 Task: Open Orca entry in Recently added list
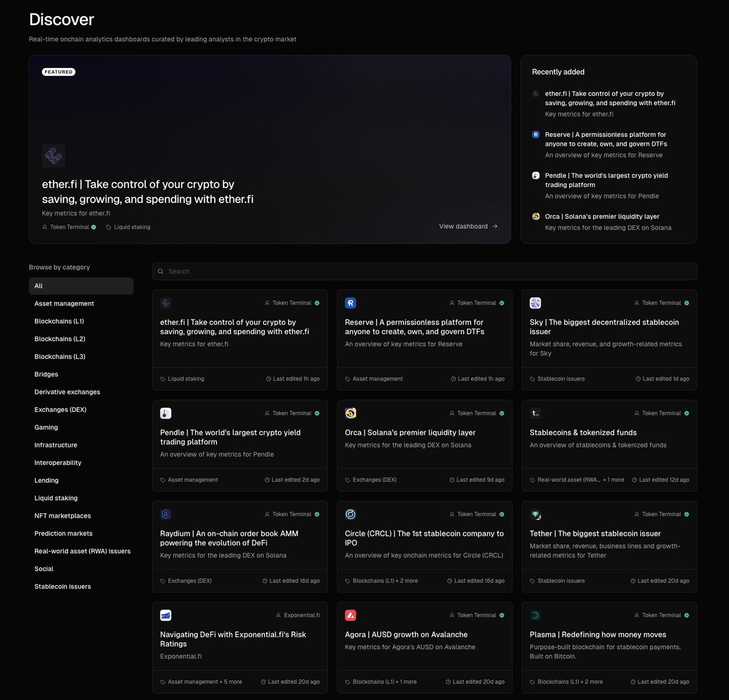click(x=602, y=222)
